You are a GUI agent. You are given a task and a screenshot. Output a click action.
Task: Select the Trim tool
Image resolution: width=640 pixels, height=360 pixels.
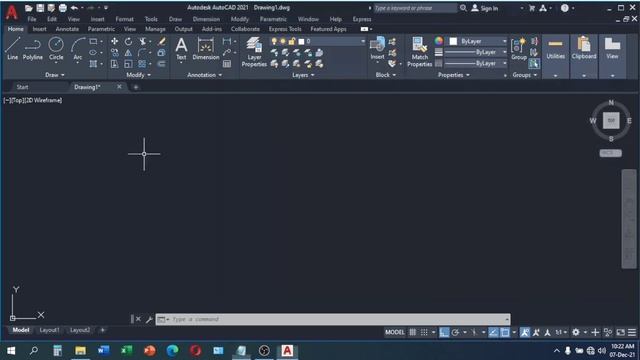click(142, 41)
